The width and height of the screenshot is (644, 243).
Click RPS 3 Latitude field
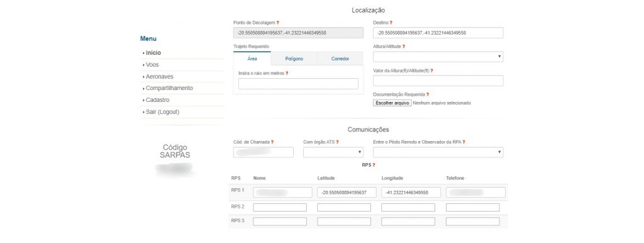[344, 222]
